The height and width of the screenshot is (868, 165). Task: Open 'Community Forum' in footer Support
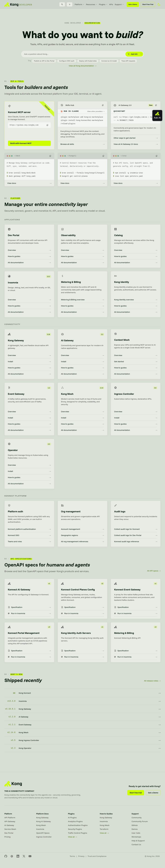pyautogui.click(x=139, y=822)
